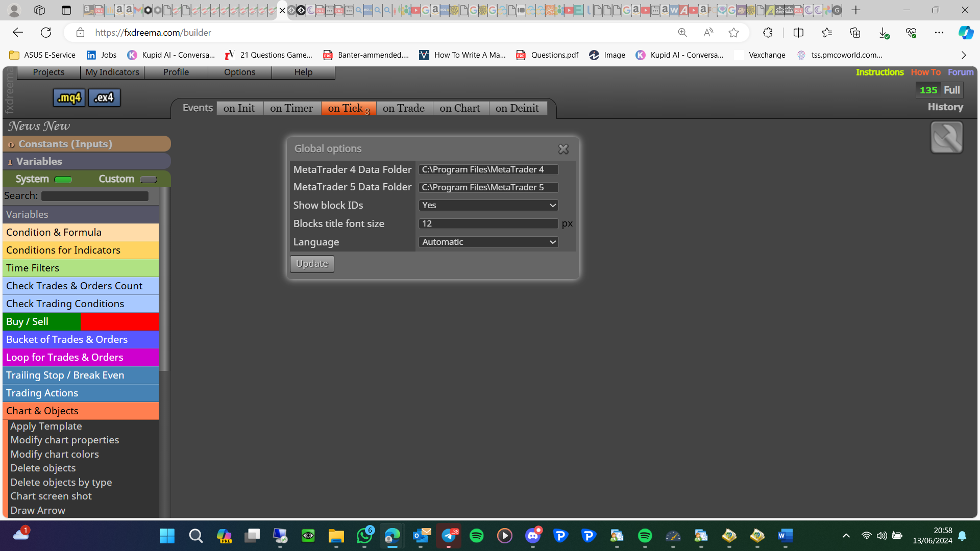Open the Language dropdown
The image size is (980, 551).
click(x=488, y=242)
